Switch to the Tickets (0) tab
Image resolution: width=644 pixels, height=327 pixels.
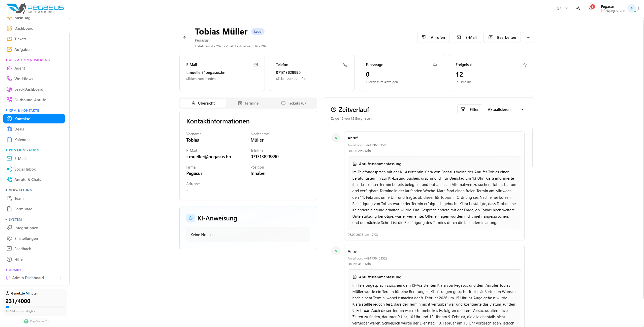pyautogui.click(x=293, y=103)
